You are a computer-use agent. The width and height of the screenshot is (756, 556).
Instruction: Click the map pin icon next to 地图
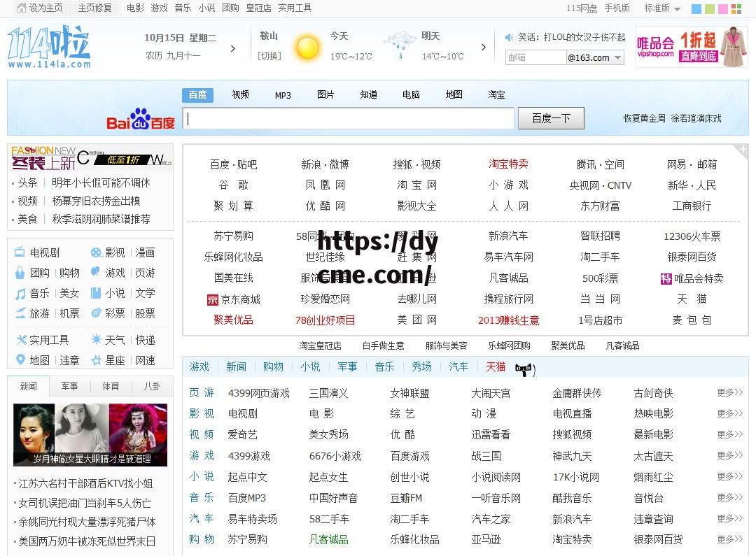click(20, 359)
